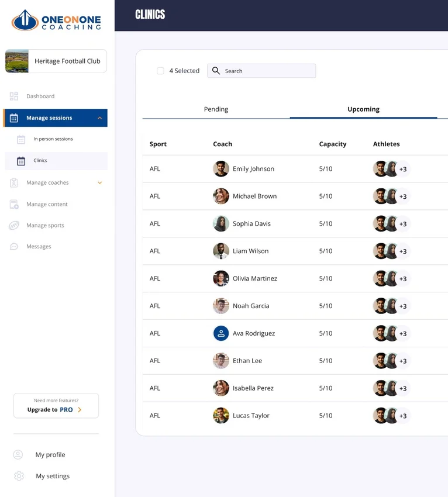The width and height of the screenshot is (448, 497).
Task: Click the Athletes column header
Action: tap(386, 144)
